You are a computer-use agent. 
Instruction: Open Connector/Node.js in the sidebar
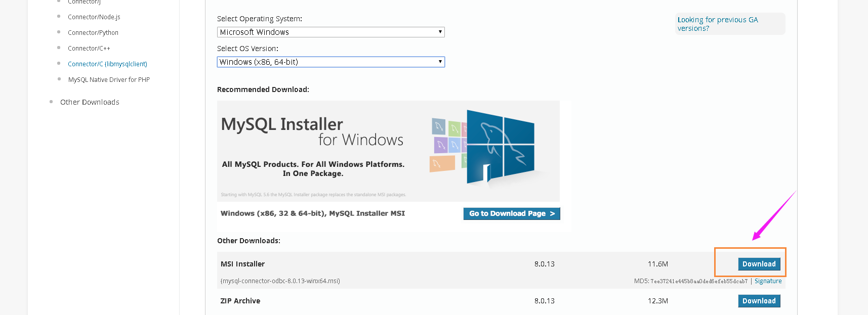(x=94, y=17)
